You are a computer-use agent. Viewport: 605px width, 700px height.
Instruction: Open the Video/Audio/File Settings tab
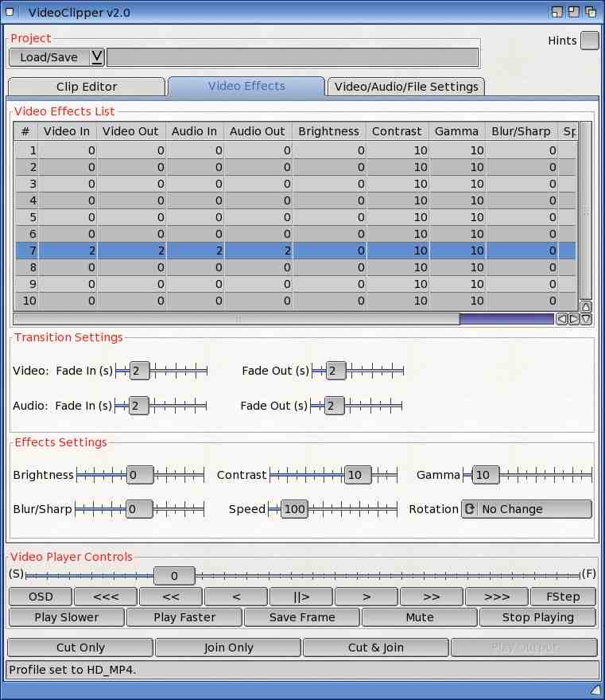point(405,87)
